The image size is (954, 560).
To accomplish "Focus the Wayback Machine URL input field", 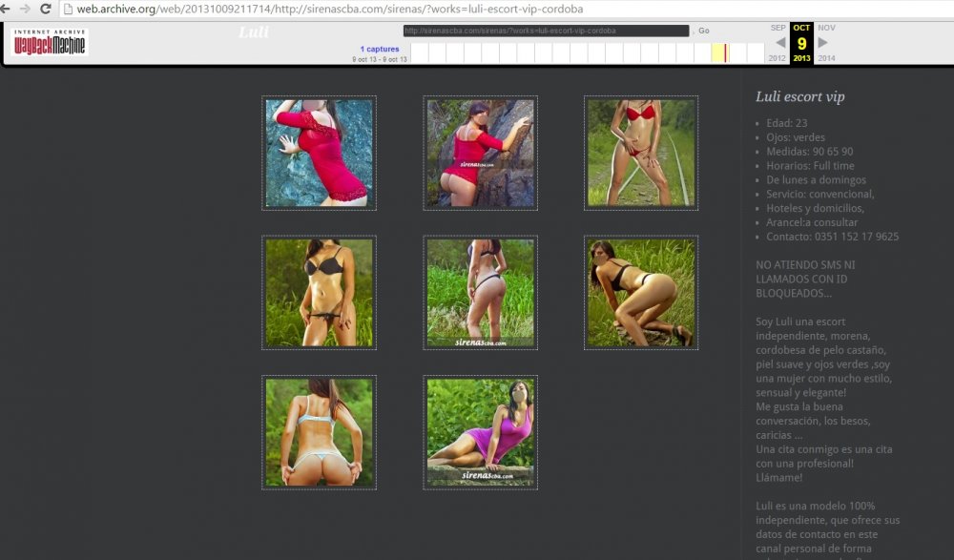I will click(x=545, y=31).
